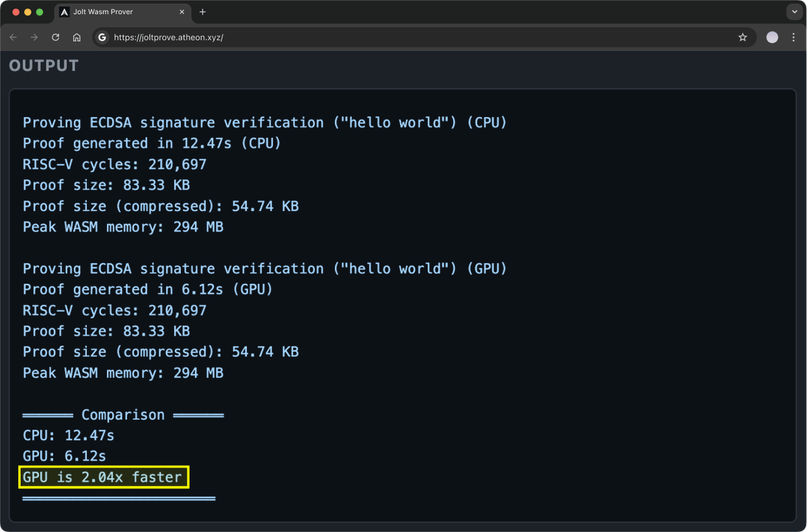The image size is (807, 532).
Task: Click 'Proof generated in 6.12s (GPU)'
Action: (148, 289)
